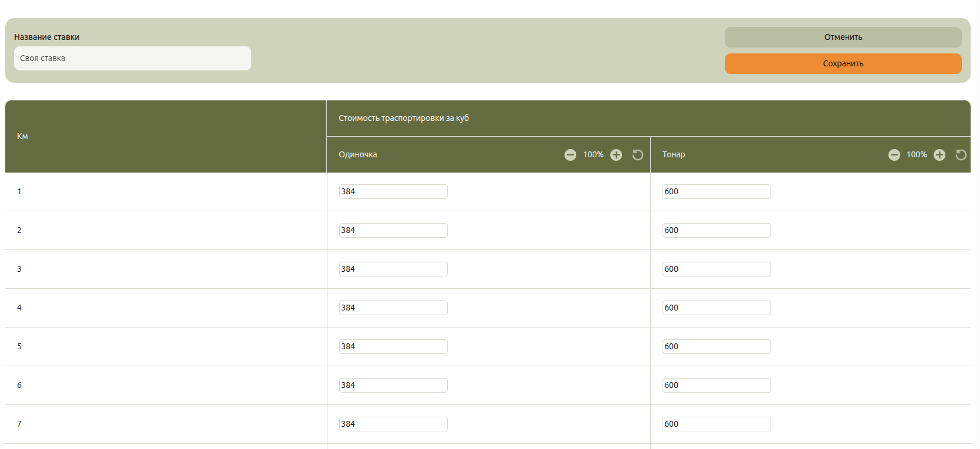Screen dimensions: 980x449
Task: Click the Тонар input for km 5
Action: click(717, 347)
